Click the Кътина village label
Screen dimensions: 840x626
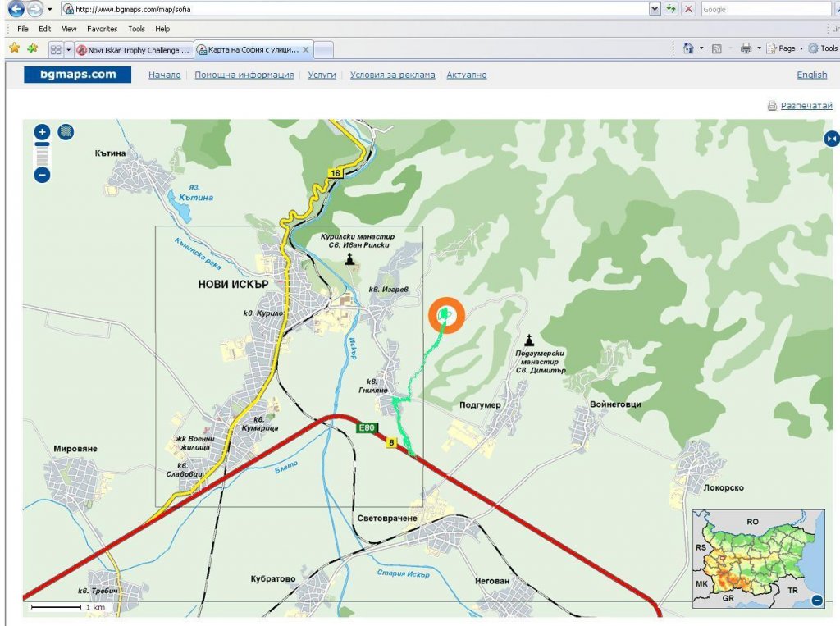(x=111, y=153)
